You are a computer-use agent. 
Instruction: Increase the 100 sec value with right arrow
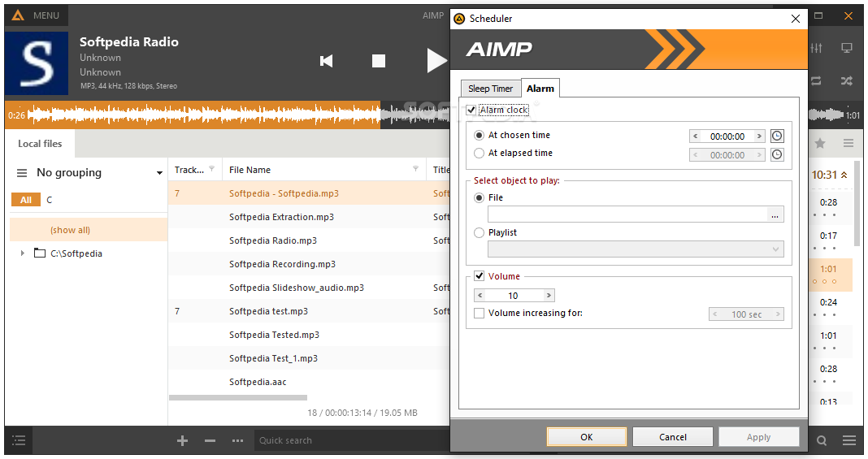pos(778,314)
